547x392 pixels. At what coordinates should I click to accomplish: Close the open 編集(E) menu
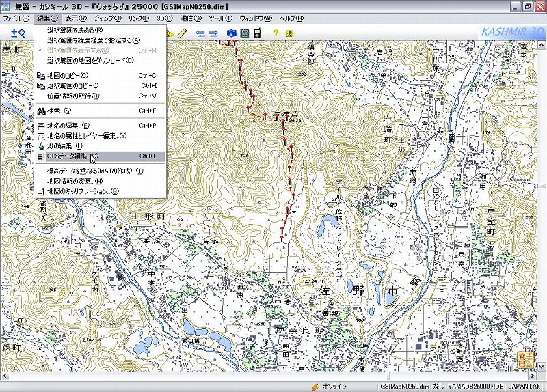point(47,18)
